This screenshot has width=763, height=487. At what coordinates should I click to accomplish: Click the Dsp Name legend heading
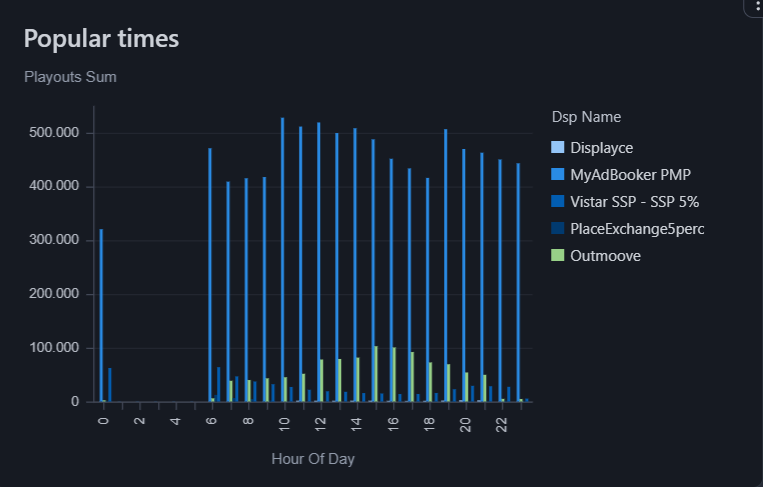coord(586,117)
